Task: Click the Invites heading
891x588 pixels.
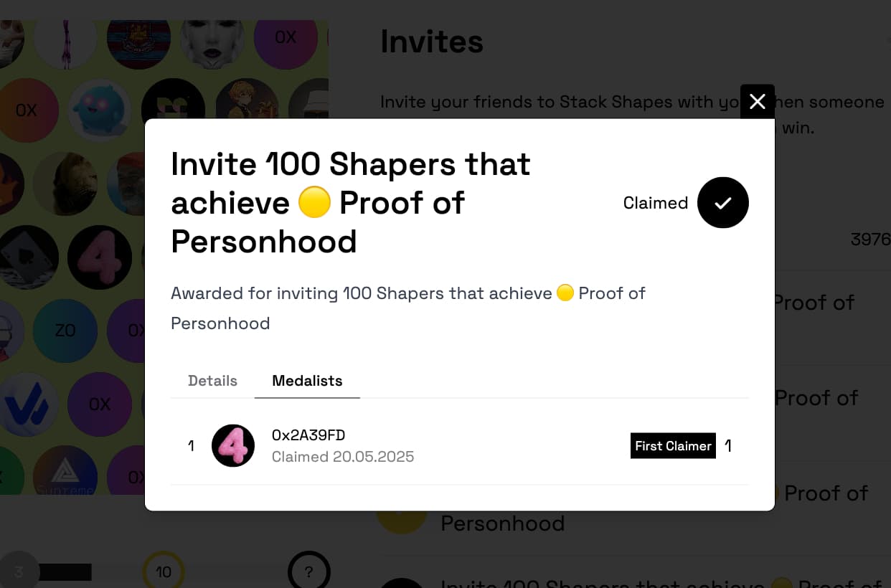Action: (x=432, y=42)
